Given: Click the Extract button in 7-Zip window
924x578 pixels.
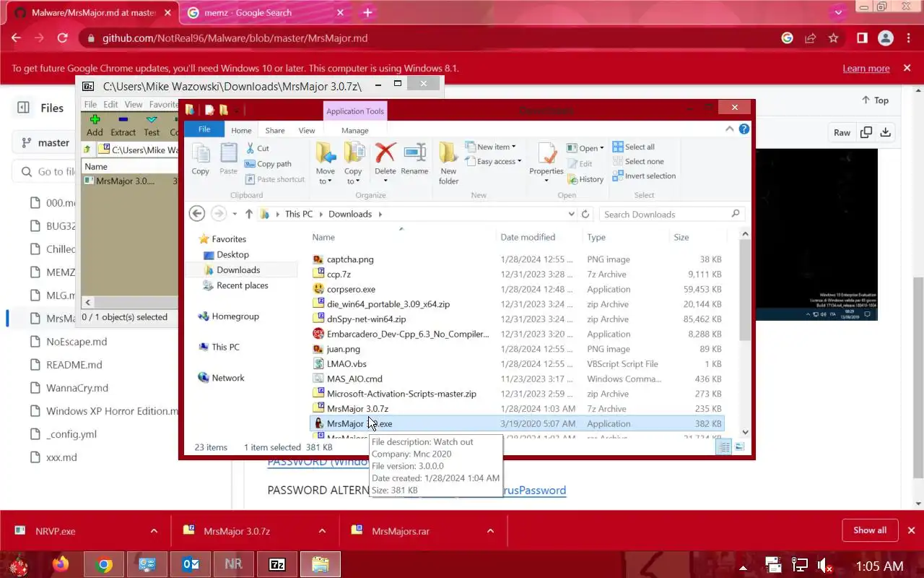Looking at the screenshot, I should tap(123, 126).
